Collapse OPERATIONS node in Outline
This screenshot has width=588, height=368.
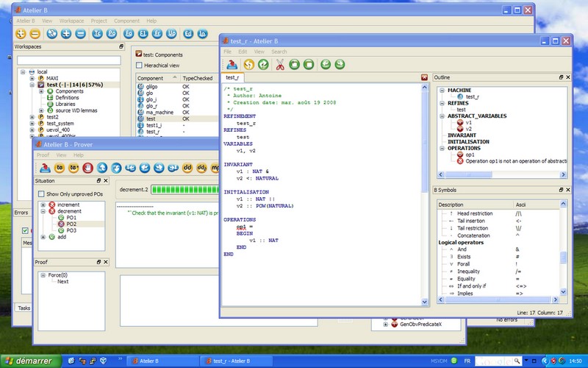pos(442,149)
